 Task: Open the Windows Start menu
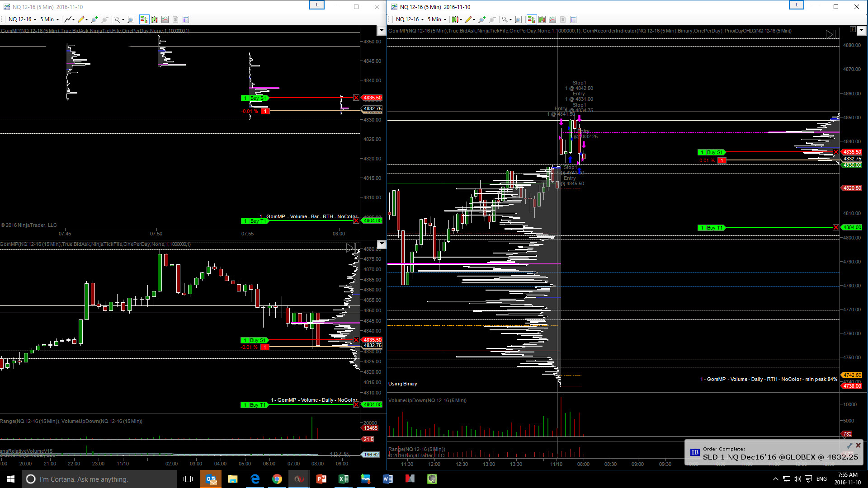[11, 479]
